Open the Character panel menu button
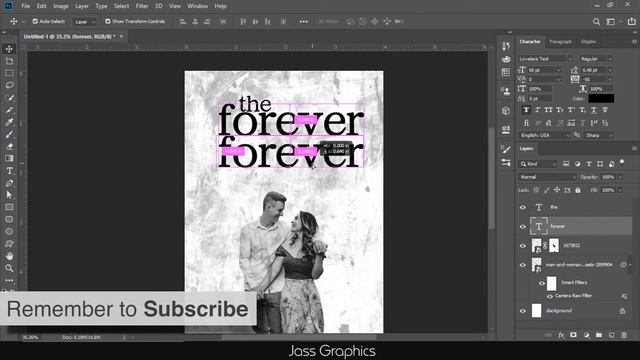 tap(634, 42)
